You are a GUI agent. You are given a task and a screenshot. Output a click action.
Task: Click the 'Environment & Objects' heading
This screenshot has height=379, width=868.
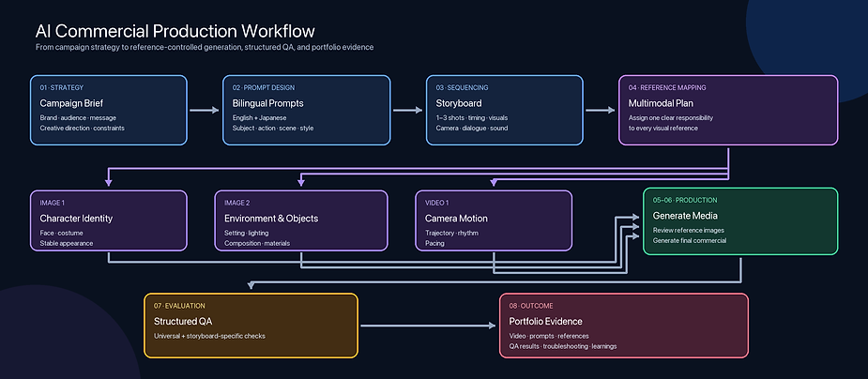click(x=271, y=219)
